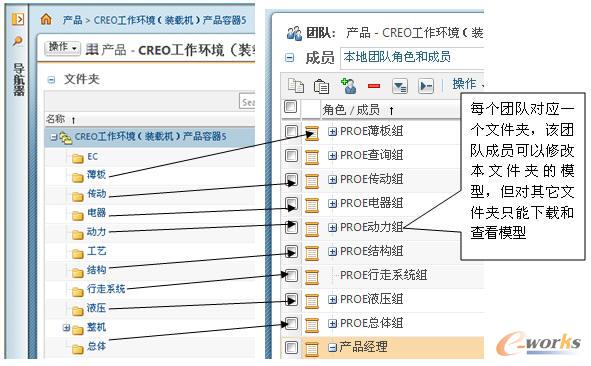Click the expand-all rows toolbar icon

pyautogui.click(x=400, y=86)
